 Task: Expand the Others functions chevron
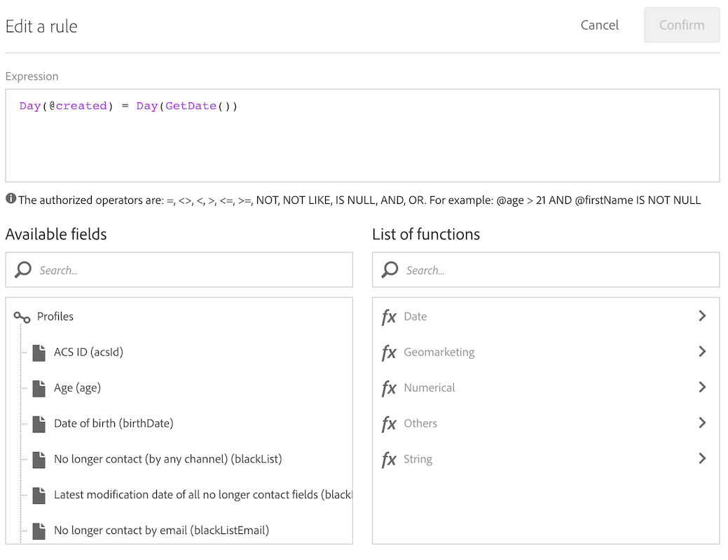702,423
